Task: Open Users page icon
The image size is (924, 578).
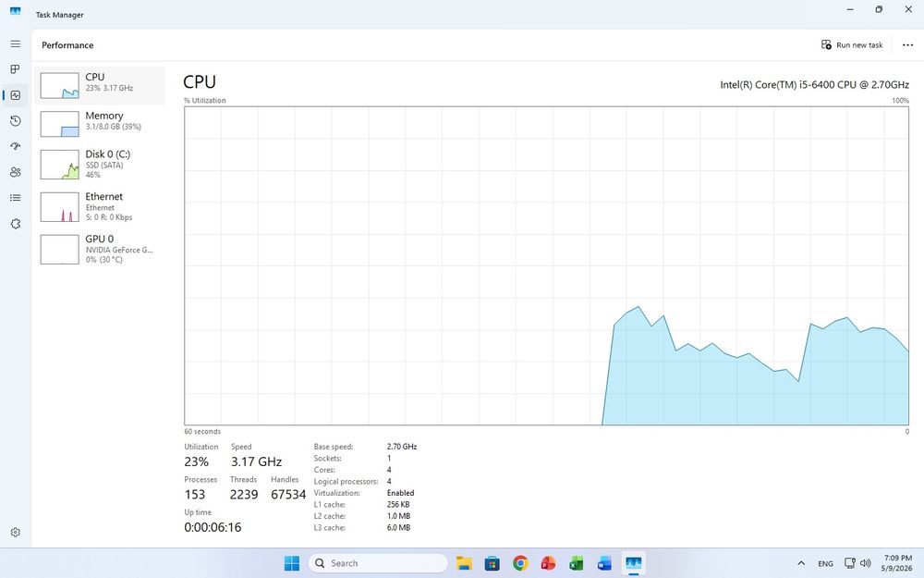Action: point(16,172)
